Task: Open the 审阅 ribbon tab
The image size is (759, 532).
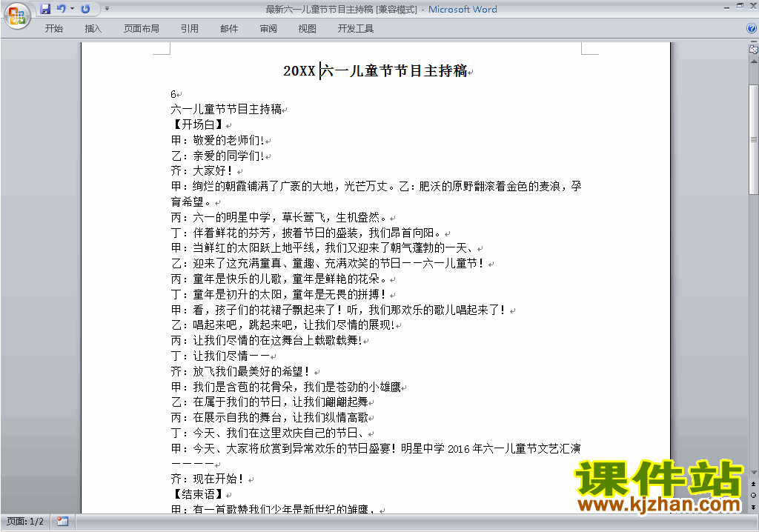Action: 268,29
